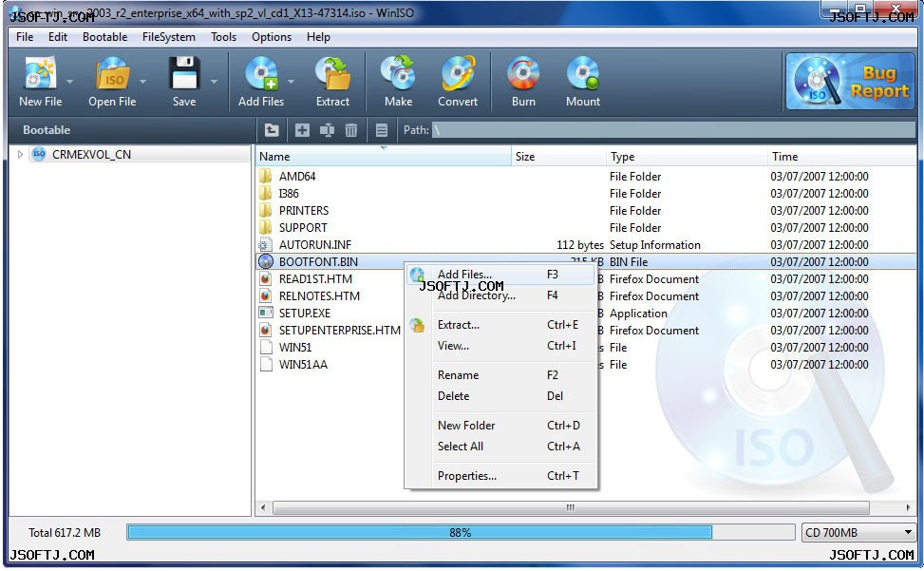The width and height of the screenshot is (924, 571).
Task: Click the Convert toolbar icon
Action: (x=458, y=74)
